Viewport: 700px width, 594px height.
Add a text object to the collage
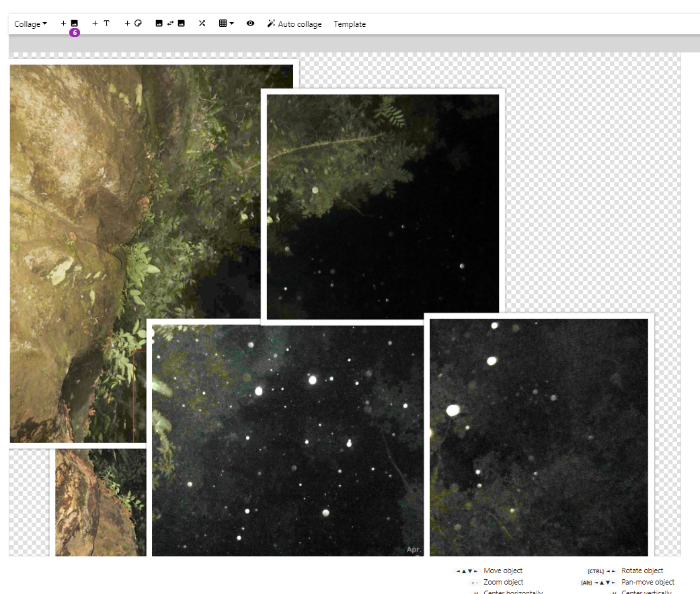[101, 24]
